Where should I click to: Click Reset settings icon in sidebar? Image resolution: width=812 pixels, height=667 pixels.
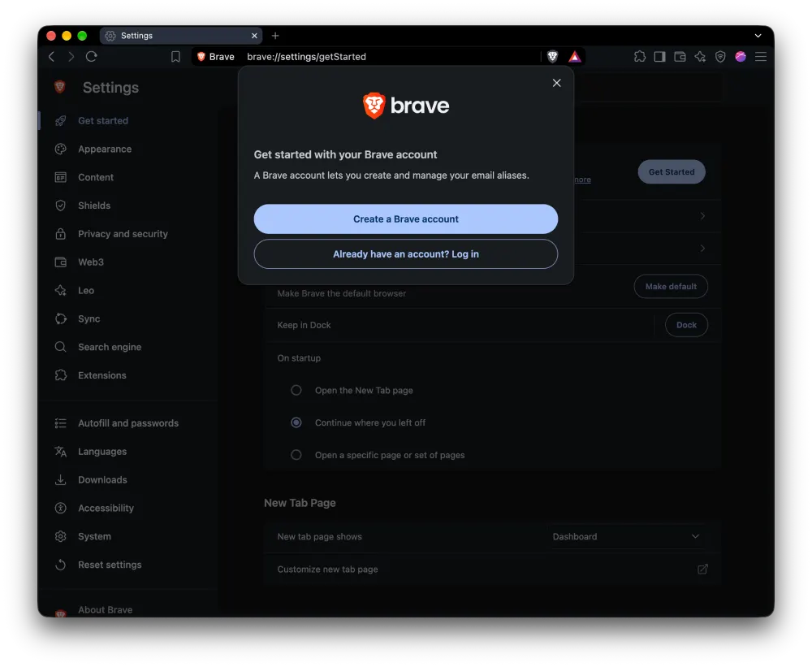[61, 565]
